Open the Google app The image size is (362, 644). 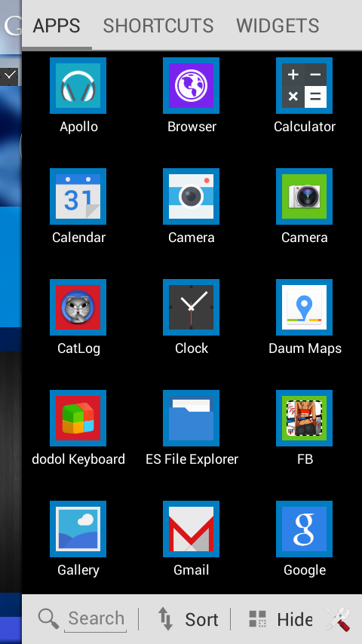point(304,529)
